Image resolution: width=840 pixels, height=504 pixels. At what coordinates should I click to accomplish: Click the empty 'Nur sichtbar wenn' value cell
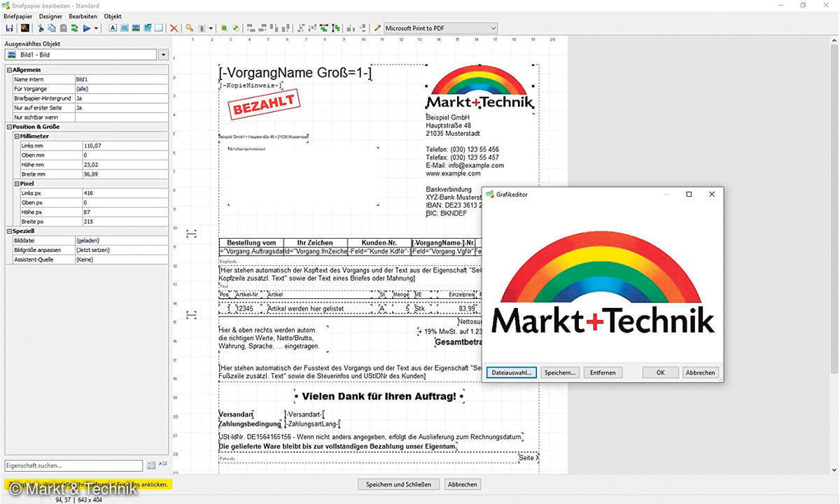click(121, 117)
